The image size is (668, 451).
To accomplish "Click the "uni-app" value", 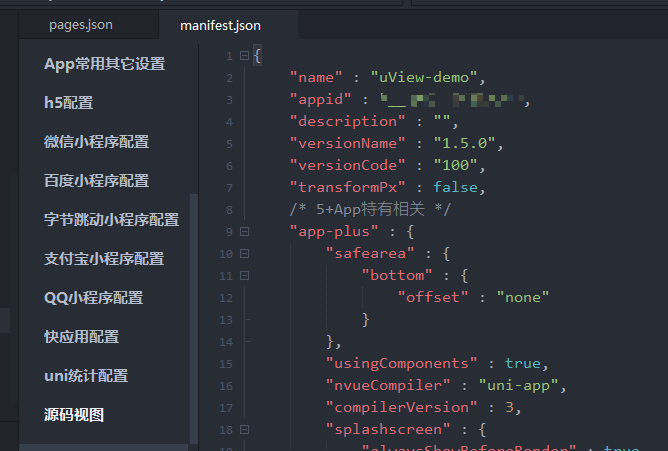I will (x=518, y=386).
